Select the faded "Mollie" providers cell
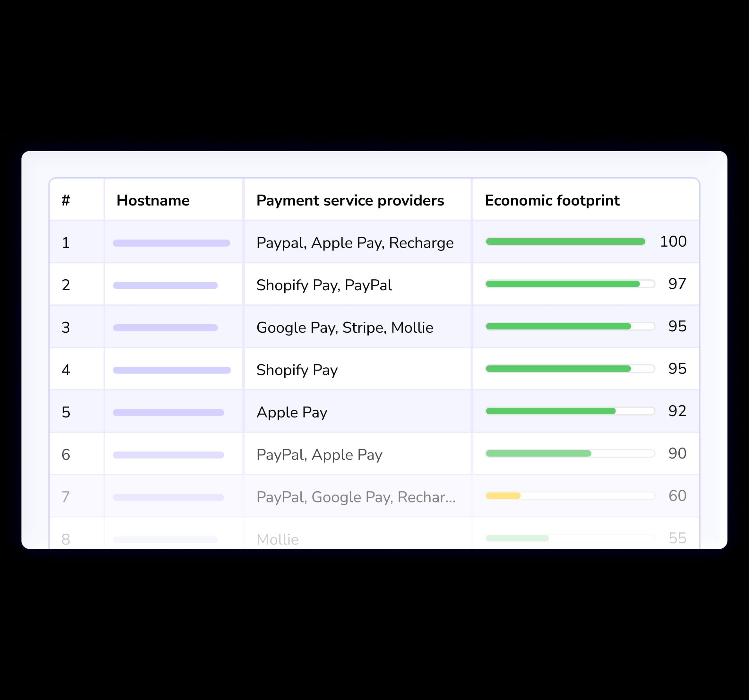Viewport: 749px width, 700px height. point(278,539)
